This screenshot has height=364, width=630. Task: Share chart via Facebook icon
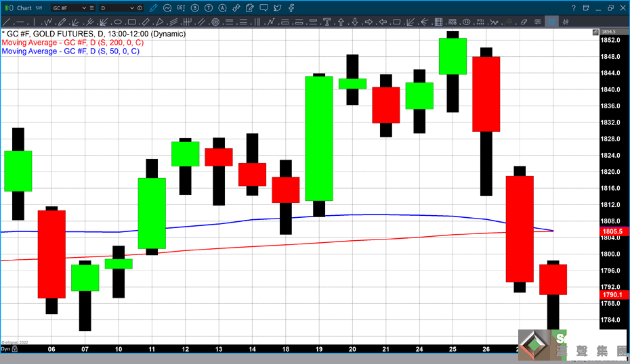(291, 7)
